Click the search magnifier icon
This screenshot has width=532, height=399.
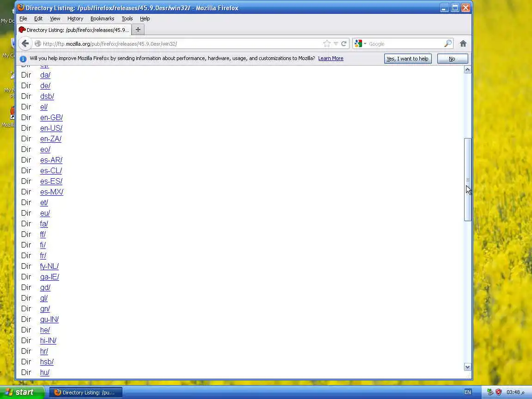tap(448, 43)
